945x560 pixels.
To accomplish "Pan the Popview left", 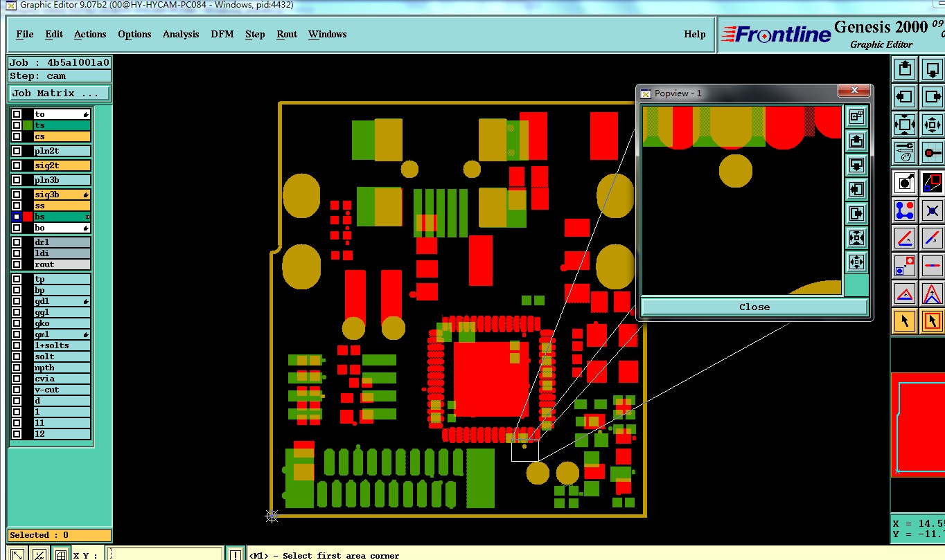I will tap(857, 189).
